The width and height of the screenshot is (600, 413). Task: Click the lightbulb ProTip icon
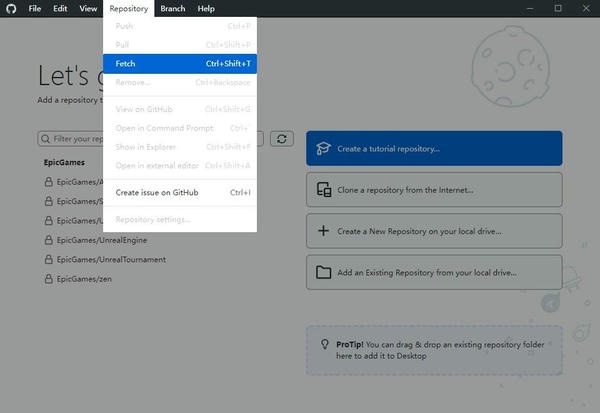coord(325,344)
